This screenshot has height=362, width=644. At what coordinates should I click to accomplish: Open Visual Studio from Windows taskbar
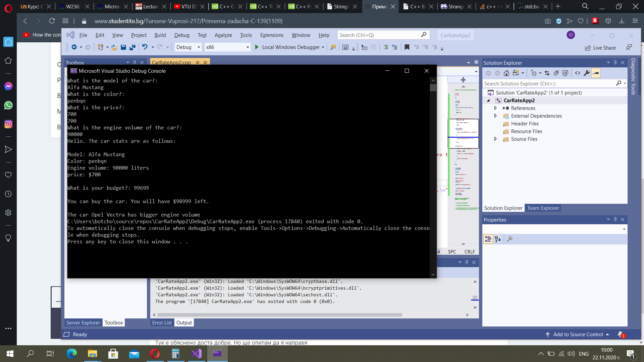pos(197,354)
